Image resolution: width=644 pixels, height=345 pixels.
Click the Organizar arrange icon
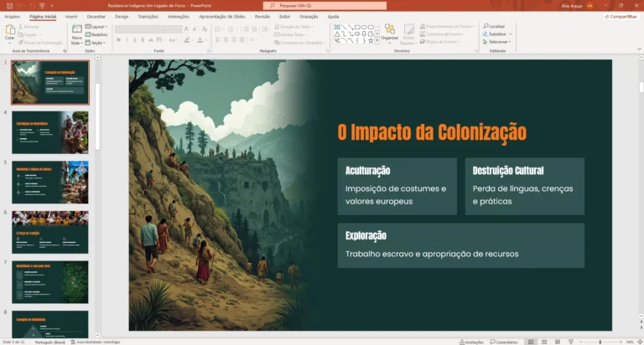click(389, 29)
